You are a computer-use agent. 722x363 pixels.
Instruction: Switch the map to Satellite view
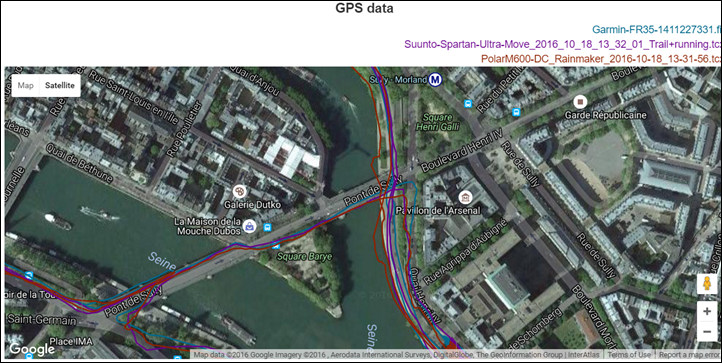pos(60,85)
